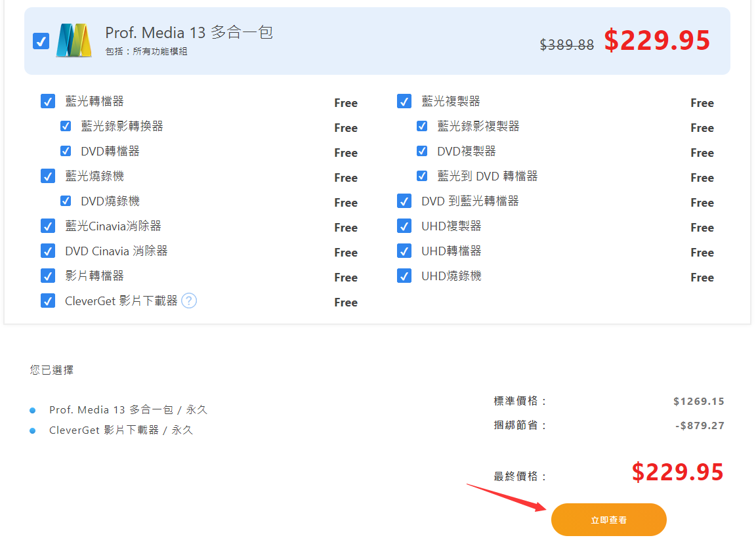Uncheck the UHD複製器 checkbox
756x542 pixels.
(404, 226)
